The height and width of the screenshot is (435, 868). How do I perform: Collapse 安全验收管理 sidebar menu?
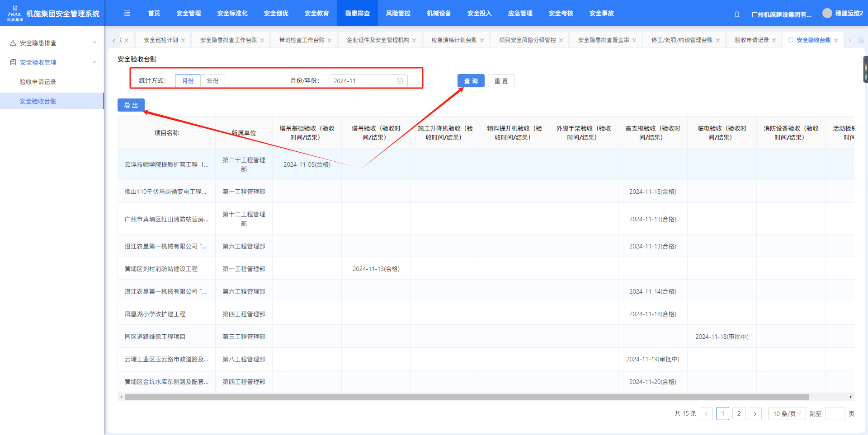[52, 62]
